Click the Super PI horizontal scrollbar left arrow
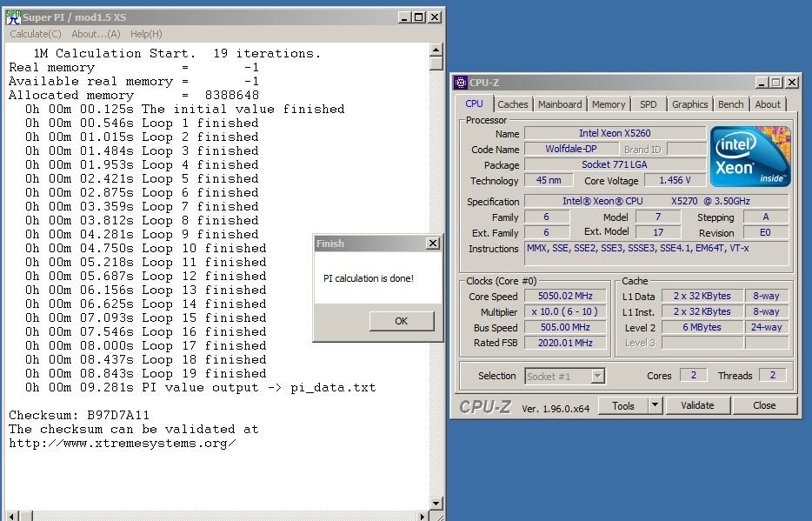 tap(11, 516)
